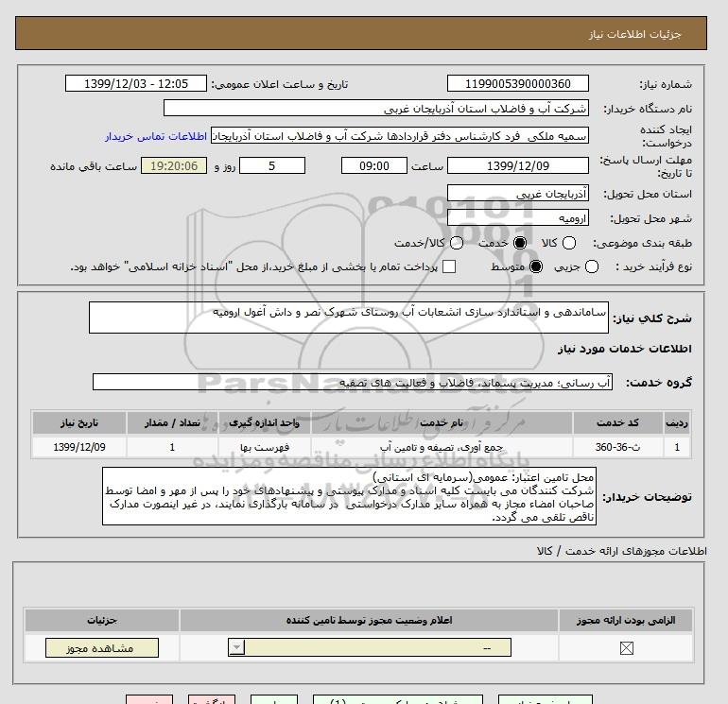
Task: Click the unit cell فهرست بها
Action: tap(264, 447)
